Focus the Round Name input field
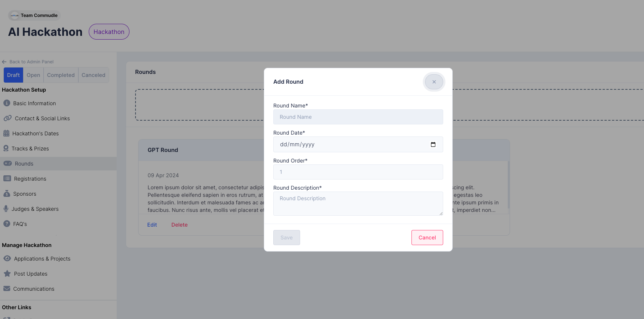644x319 pixels. pos(358,117)
